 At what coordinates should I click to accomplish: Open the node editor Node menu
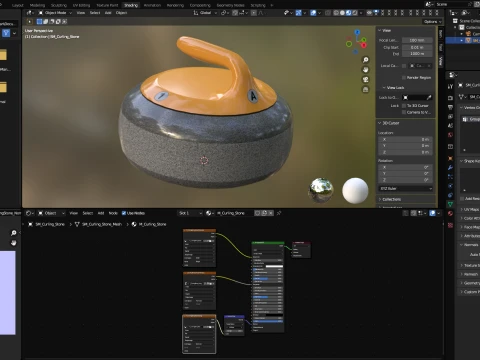click(113, 213)
